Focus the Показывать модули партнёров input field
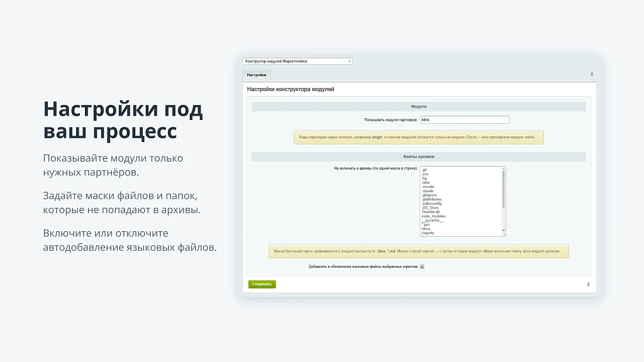The width and height of the screenshot is (644, 362). point(465,120)
